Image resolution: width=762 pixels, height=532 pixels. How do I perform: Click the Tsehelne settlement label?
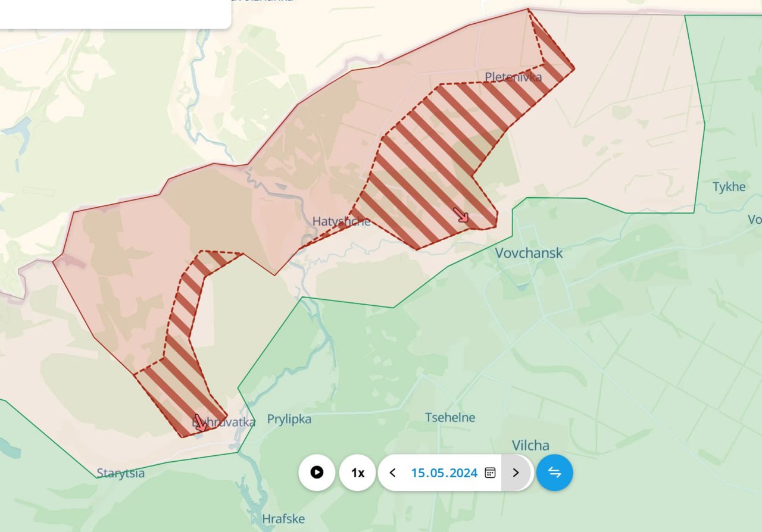point(450,417)
